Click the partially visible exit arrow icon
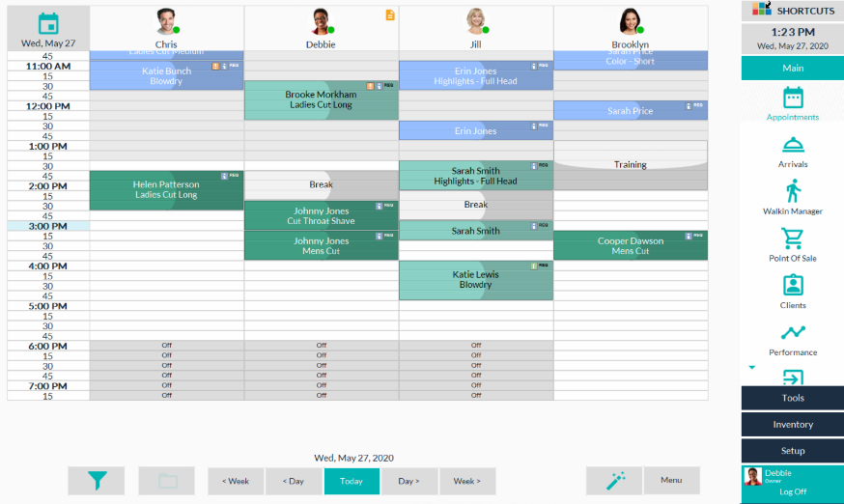The image size is (844, 504). (793, 378)
